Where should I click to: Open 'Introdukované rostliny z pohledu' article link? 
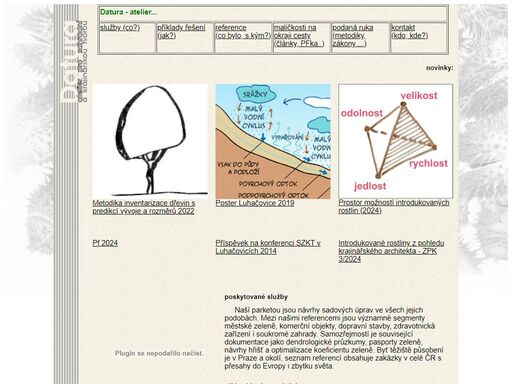391,251
